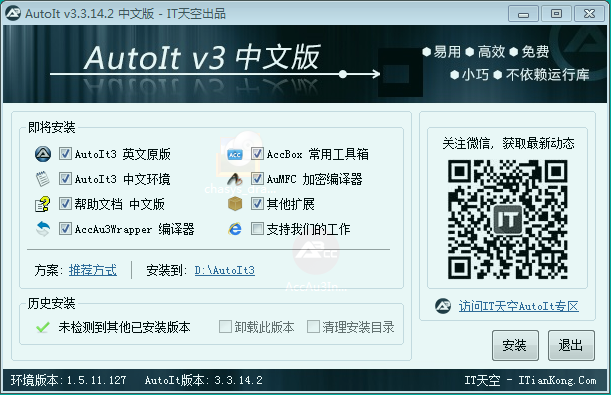Toggle the 帮助文档 中文版 checkbox

point(65,204)
